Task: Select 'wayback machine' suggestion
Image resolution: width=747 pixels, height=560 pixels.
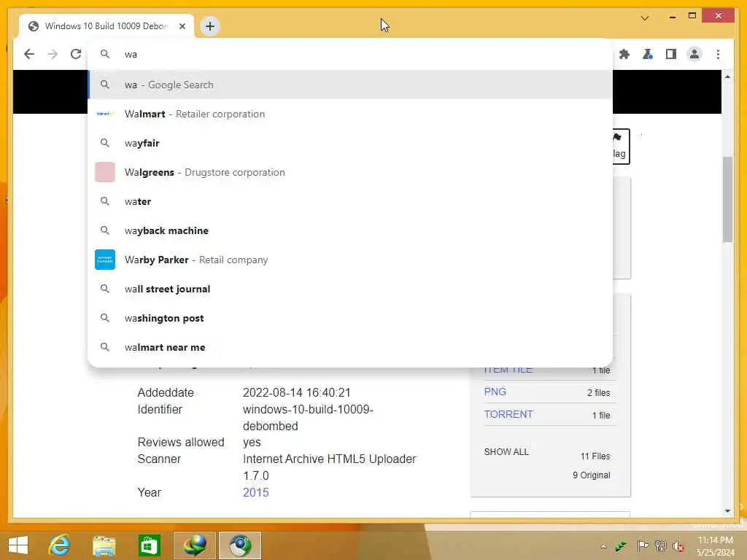Action: coord(350,230)
